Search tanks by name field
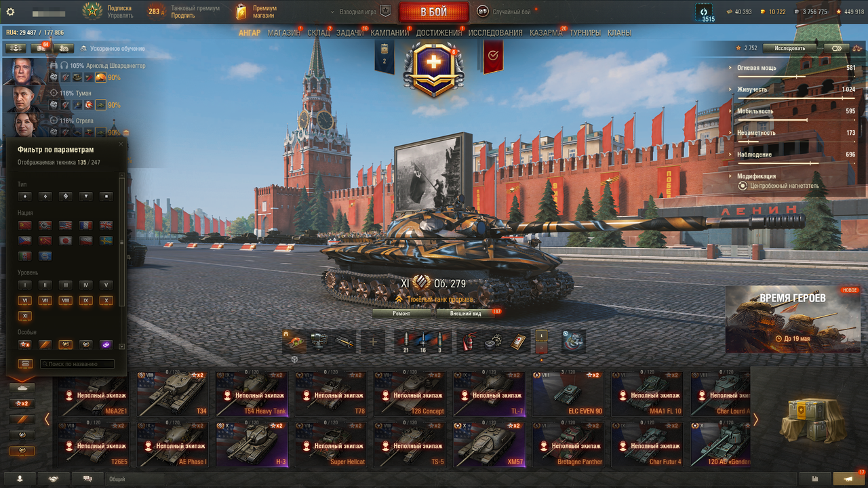868x488 pixels. (x=77, y=364)
